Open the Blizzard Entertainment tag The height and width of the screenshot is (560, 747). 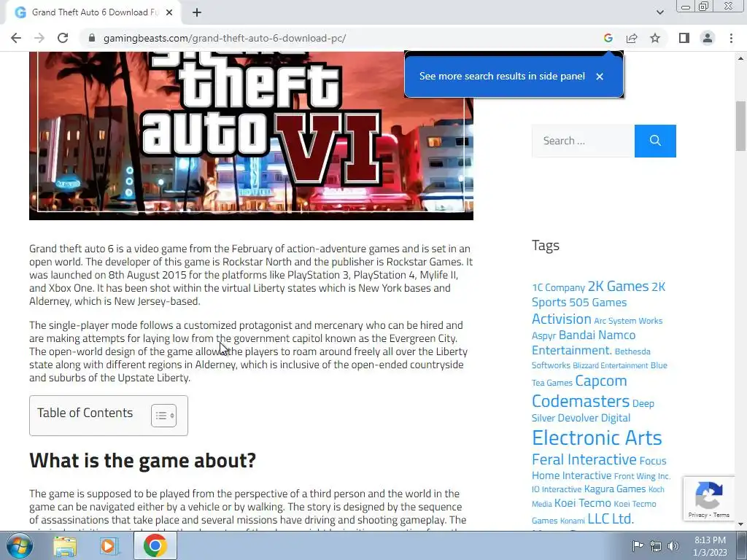611,366
